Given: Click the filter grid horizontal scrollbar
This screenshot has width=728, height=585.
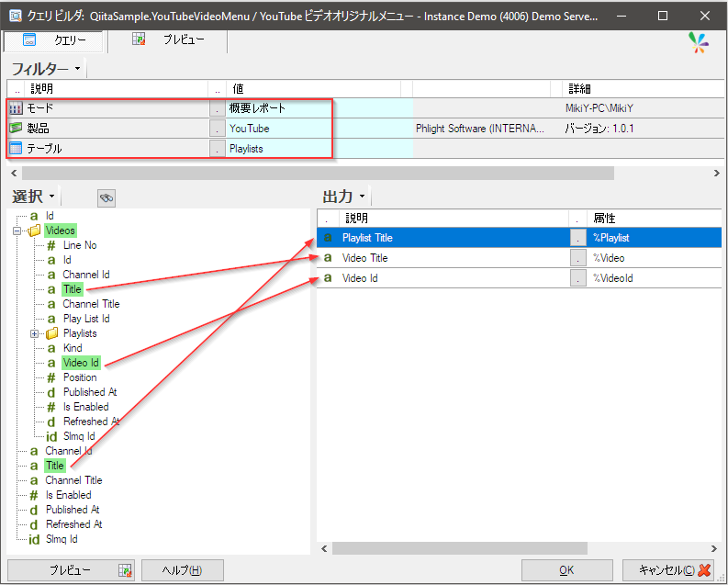Looking at the screenshot, I should 318,174.
